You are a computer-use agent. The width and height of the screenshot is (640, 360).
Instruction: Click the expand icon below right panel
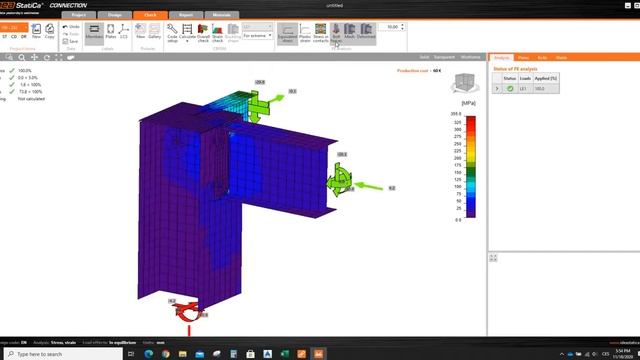(493, 258)
